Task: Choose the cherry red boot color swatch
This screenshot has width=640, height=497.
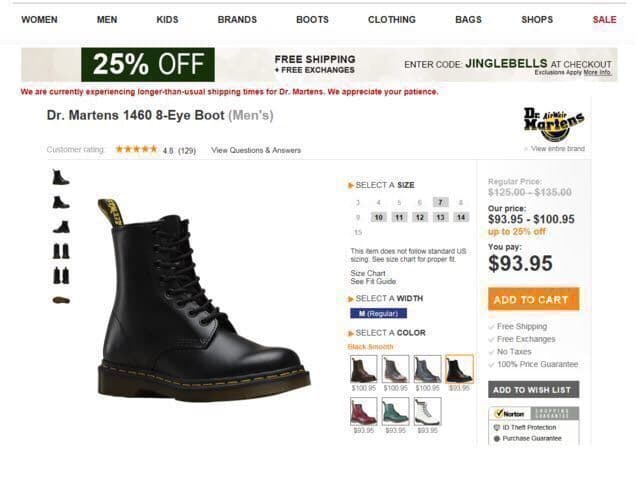Action: 363,411
